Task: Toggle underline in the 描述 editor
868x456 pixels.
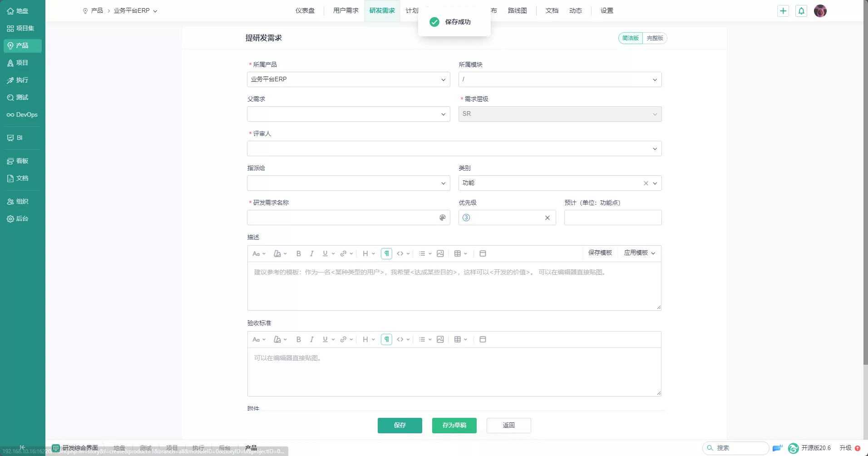Action: coord(325,253)
